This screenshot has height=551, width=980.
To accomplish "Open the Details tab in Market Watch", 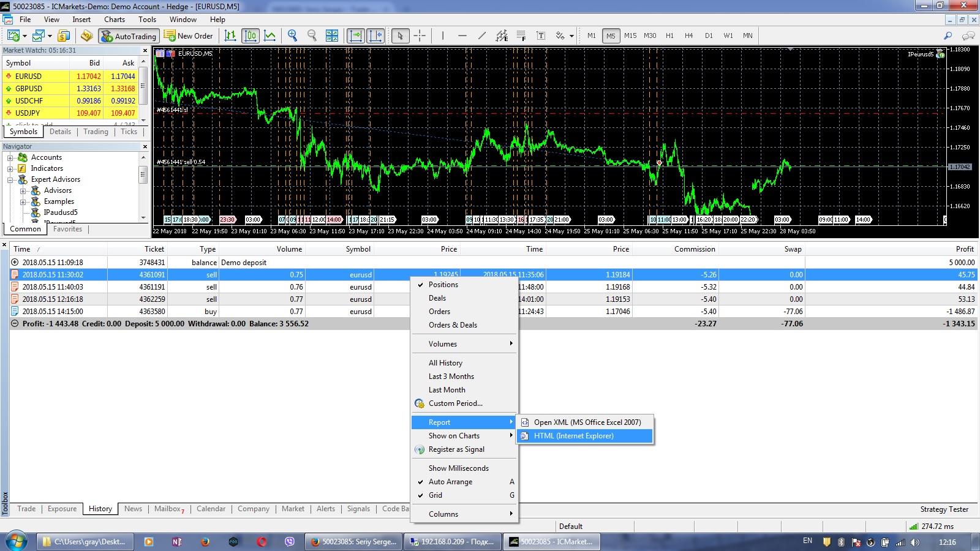I will coord(60,132).
